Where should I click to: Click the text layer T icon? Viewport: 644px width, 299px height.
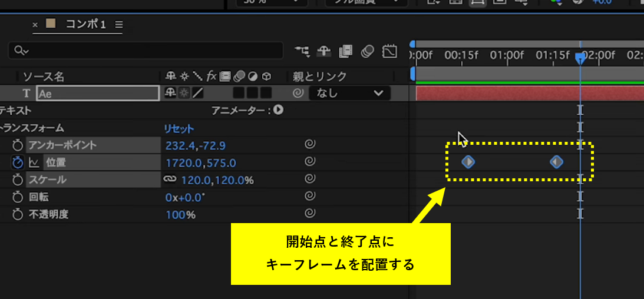tap(27, 94)
